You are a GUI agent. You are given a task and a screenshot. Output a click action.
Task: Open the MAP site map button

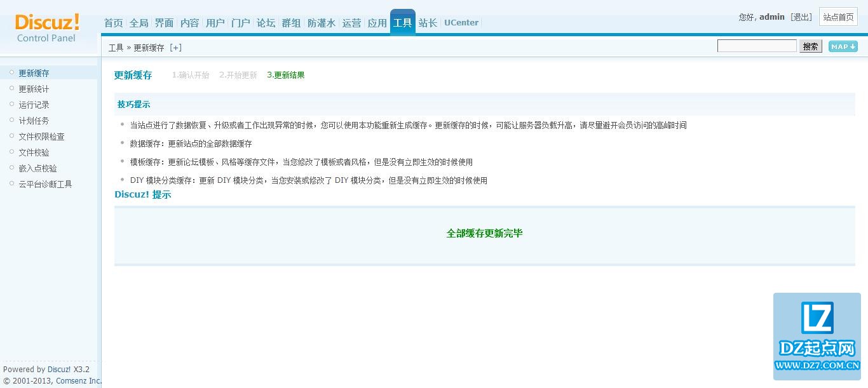point(843,46)
